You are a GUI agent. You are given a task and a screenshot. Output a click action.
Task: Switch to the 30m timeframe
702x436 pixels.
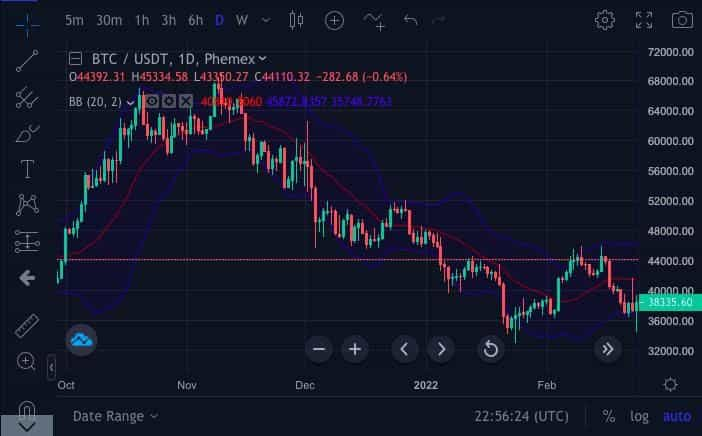pyautogui.click(x=109, y=20)
